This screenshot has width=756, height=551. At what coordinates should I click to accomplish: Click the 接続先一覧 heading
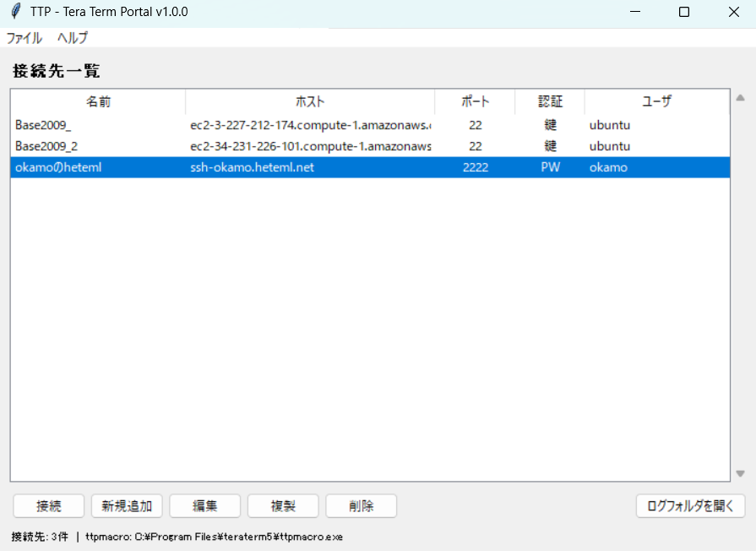tap(56, 71)
